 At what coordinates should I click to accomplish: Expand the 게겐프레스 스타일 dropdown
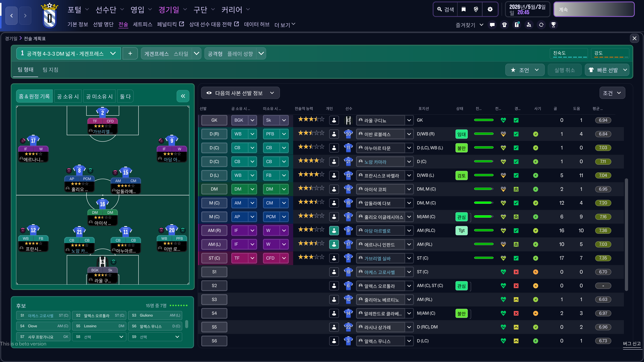pos(197,53)
